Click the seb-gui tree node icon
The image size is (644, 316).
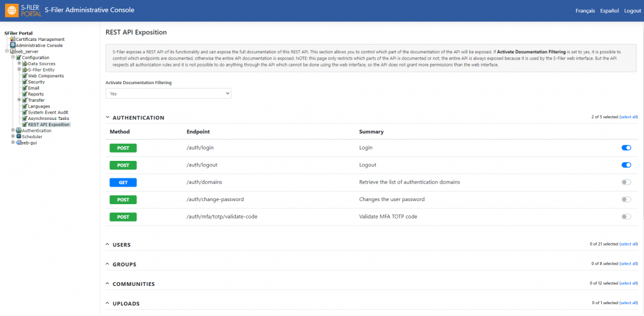[18, 143]
